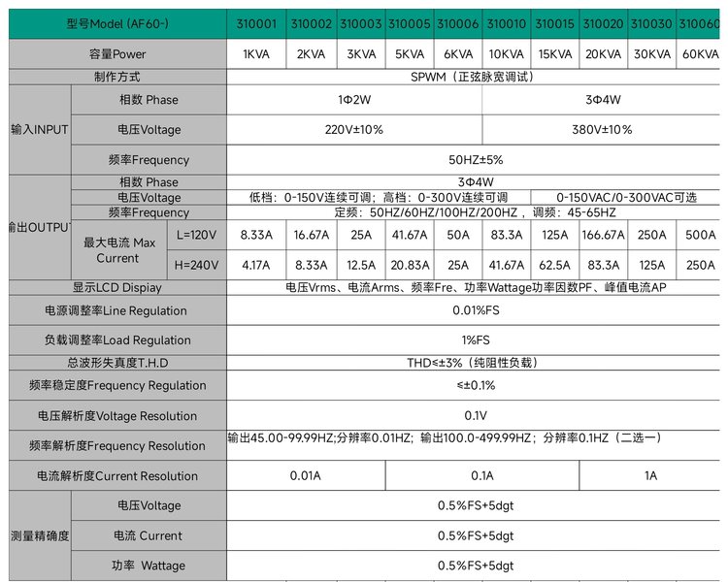Select the 0.1V voltage resolution value

476,416
